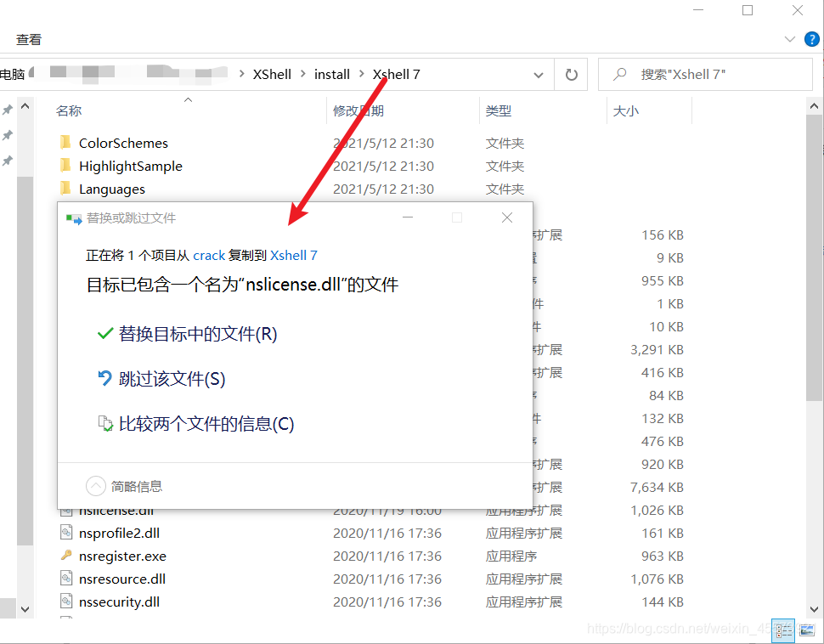Screen dimensions: 824x644
Task: Select the nsresource.dll file icon
Action: (65, 579)
